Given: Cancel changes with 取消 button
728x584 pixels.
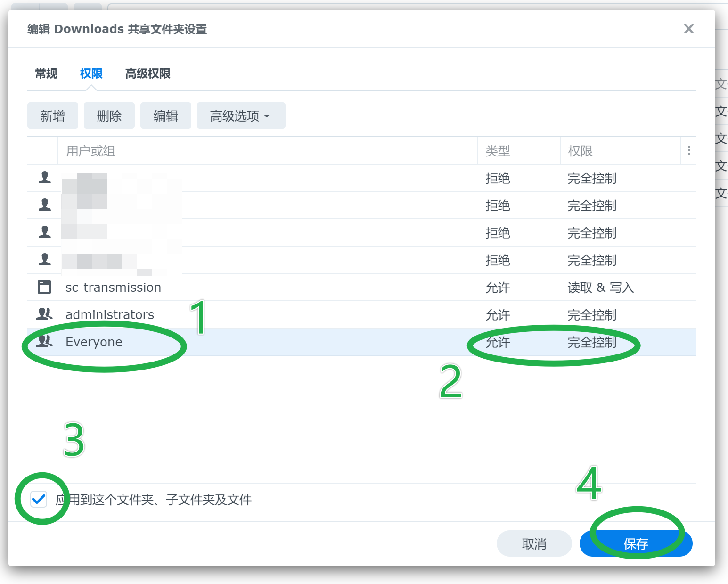Looking at the screenshot, I should [534, 544].
